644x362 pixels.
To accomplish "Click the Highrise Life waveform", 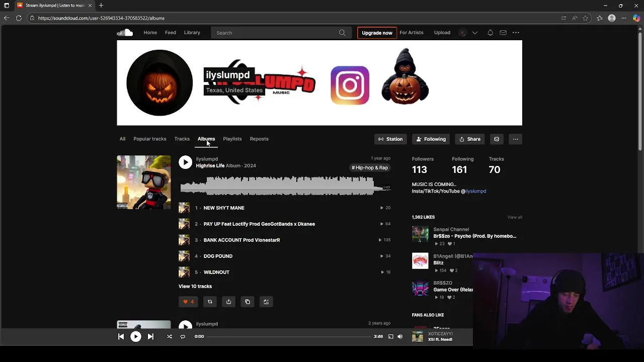I will click(285, 186).
